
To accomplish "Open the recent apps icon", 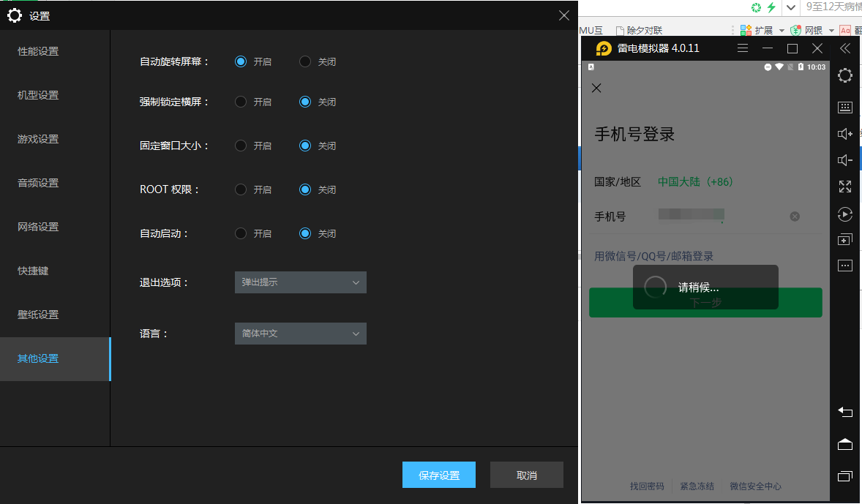I will click(x=845, y=476).
